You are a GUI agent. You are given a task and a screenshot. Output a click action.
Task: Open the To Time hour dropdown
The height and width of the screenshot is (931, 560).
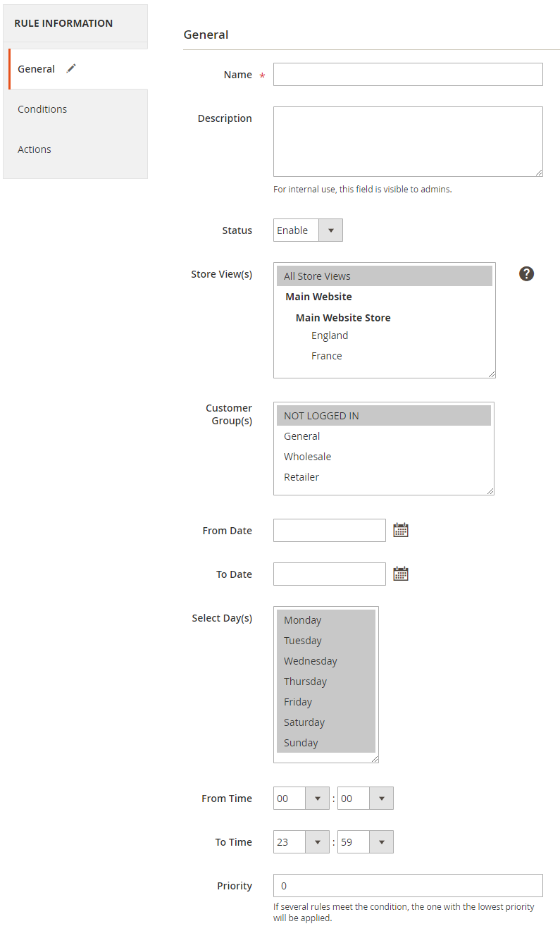tap(301, 842)
